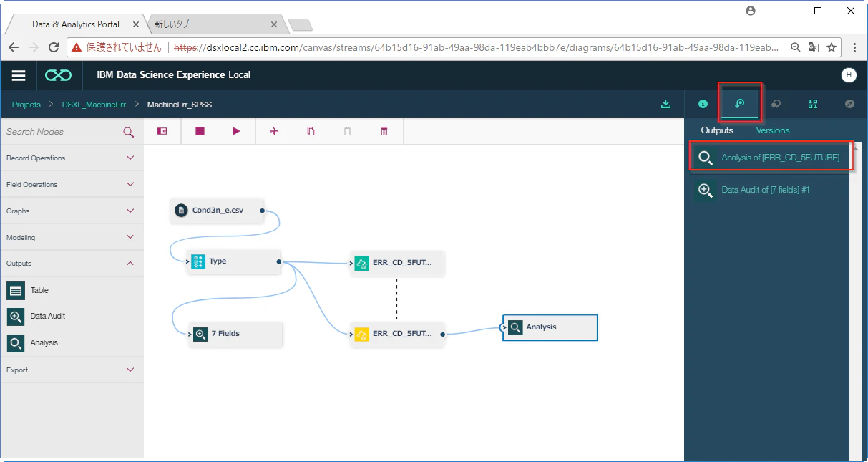
Task: Click the search magnifier in Search Nodes
Action: 128,132
